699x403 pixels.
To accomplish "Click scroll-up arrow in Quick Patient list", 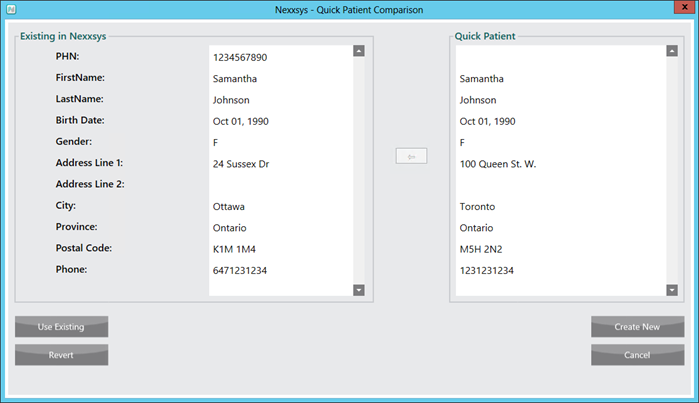I will tap(672, 51).
